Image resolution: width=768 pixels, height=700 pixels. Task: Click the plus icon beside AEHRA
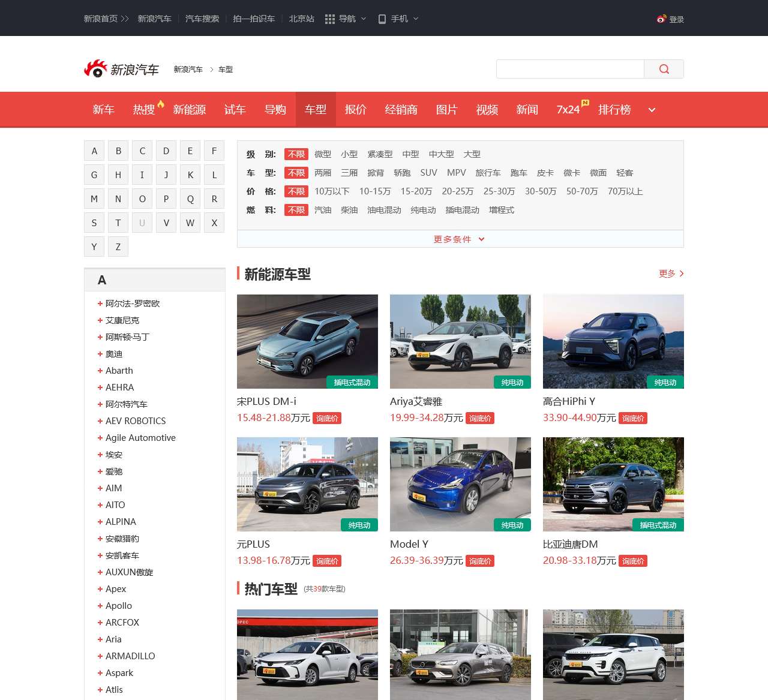(x=100, y=387)
